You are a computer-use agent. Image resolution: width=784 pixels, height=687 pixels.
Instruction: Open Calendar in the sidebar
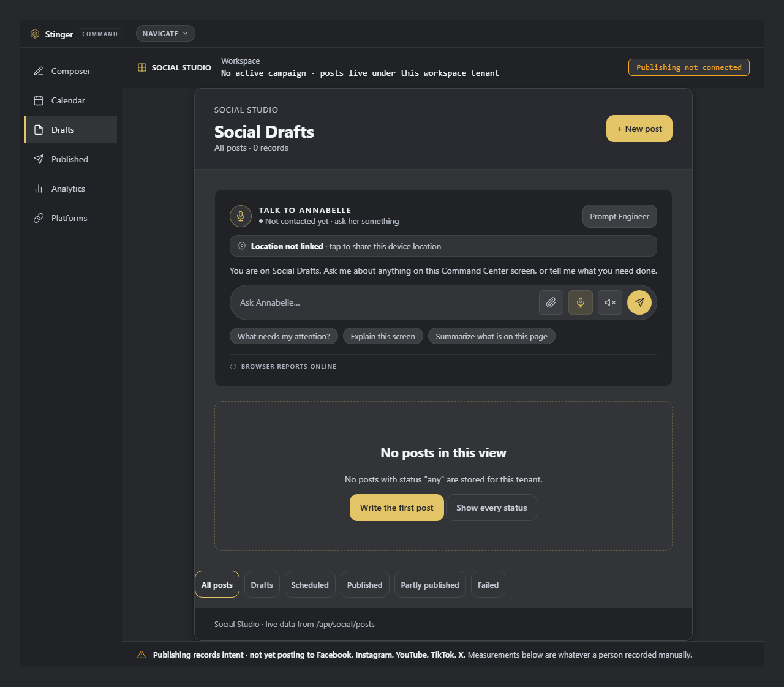point(71,100)
